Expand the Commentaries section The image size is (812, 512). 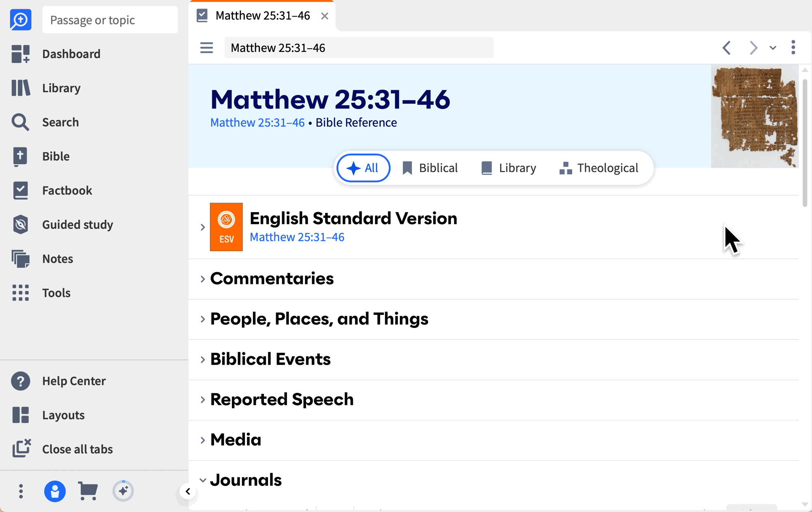coord(203,279)
